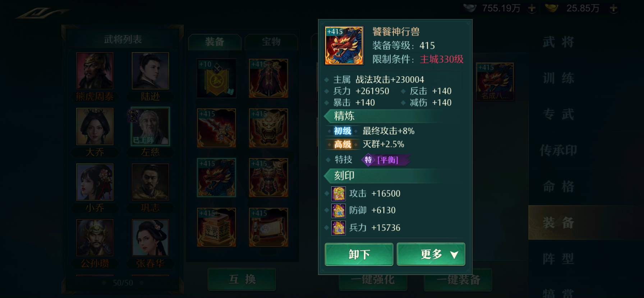Viewport: 644px width, 298px height.
Task: Click the troop strength engraving gem icon
Action: click(x=338, y=228)
